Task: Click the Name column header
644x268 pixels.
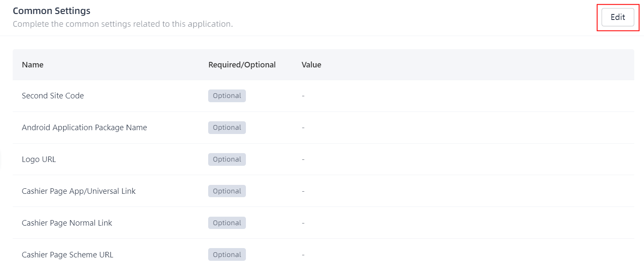Action: [33, 65]
